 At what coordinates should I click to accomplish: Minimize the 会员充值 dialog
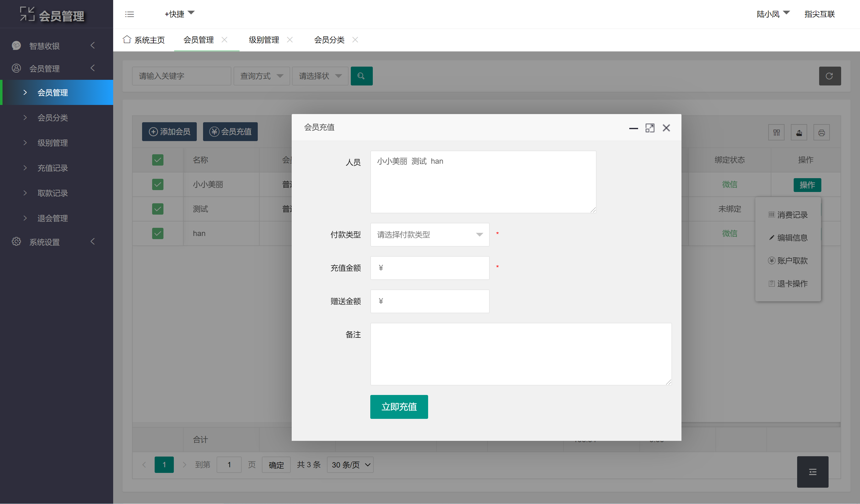click(633, 128)
